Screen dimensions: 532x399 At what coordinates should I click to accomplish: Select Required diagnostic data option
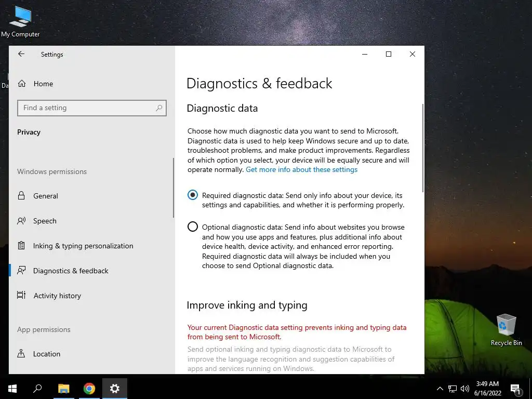[193, 195]
